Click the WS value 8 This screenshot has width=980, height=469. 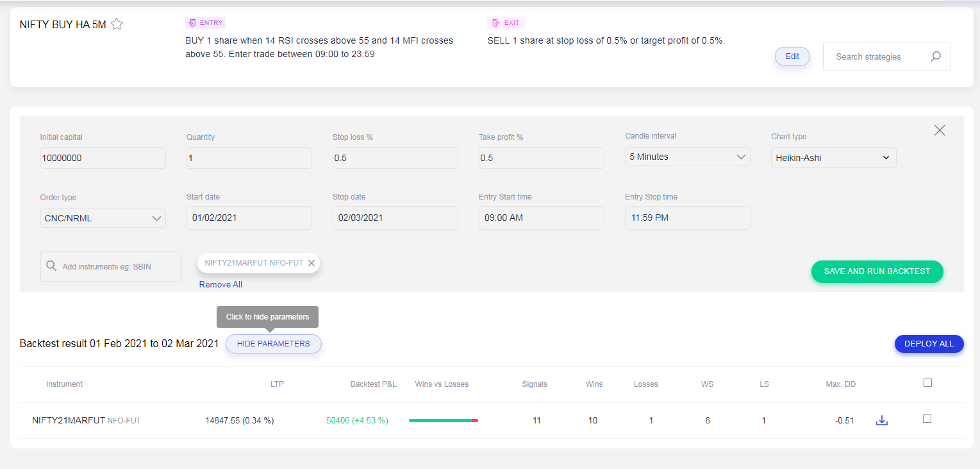pyautogui.click(x=708, y=421)
